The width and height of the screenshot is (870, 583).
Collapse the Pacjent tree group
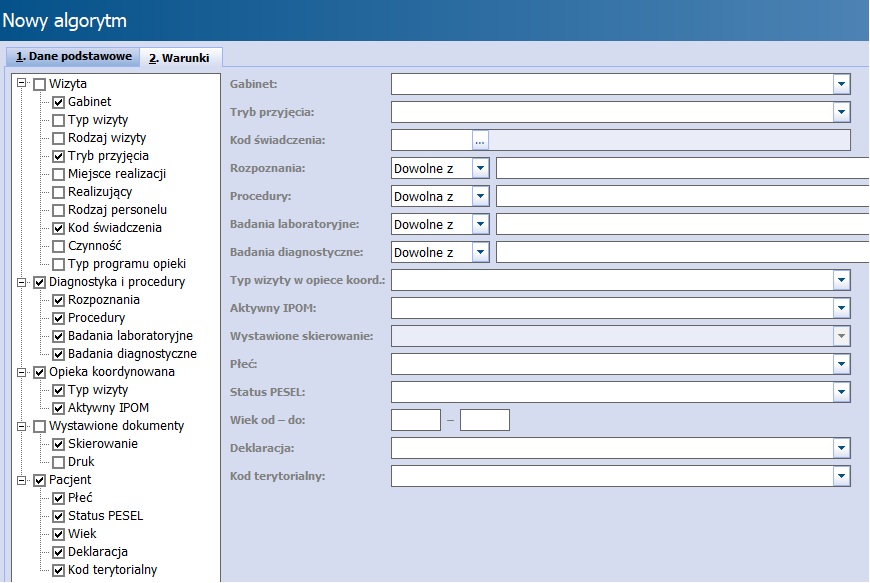[x=22, y=480]
